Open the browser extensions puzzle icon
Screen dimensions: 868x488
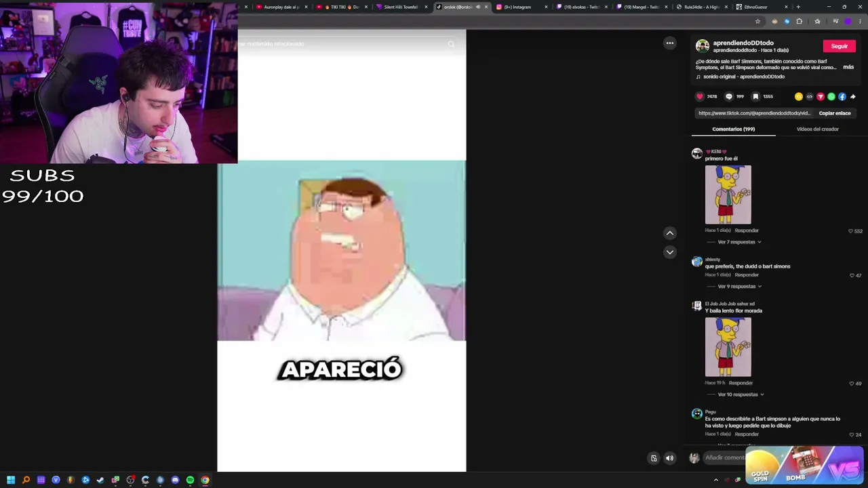(x=800, y=21)
